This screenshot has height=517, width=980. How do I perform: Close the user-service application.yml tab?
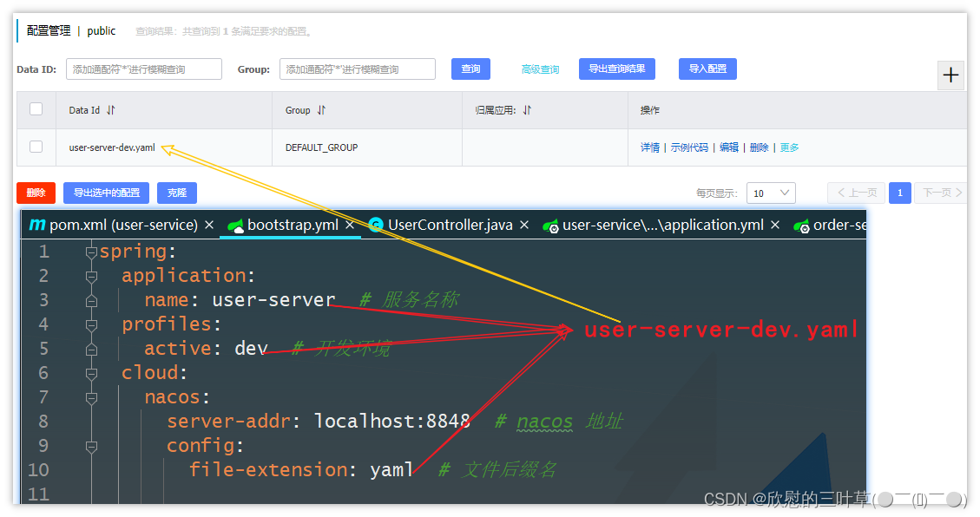(775, 225)
